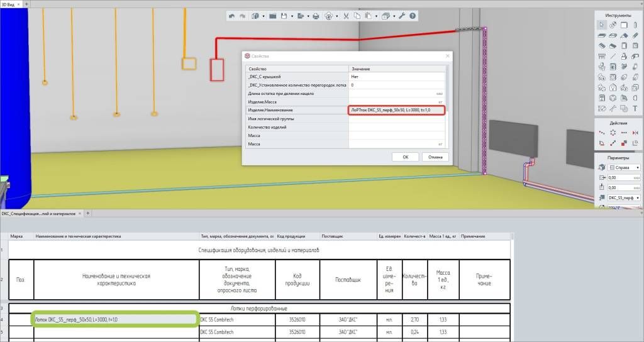The height and width of the screenshot is (342, 644).
Task: Add a new tab next to DKC_Спецификация
Action: 87,214
